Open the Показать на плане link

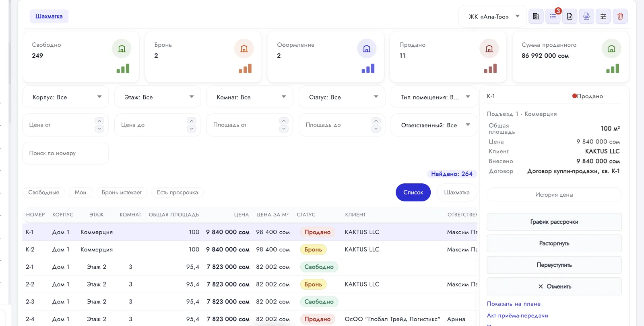tap(514, 304)
